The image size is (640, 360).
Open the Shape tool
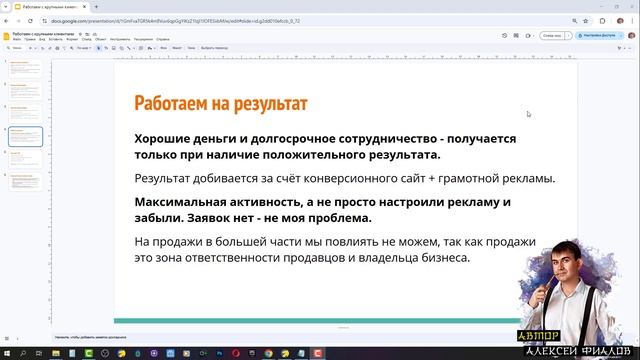(121, 48)
